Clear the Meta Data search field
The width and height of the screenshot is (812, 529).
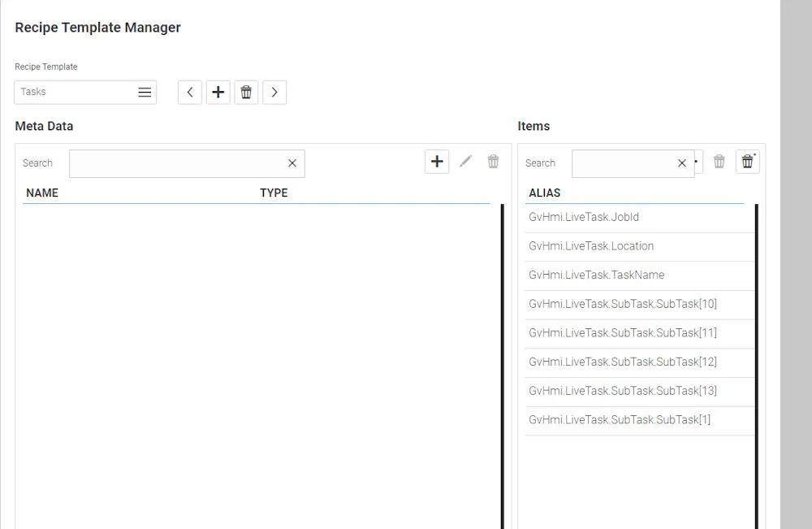[x=292, y=163]
